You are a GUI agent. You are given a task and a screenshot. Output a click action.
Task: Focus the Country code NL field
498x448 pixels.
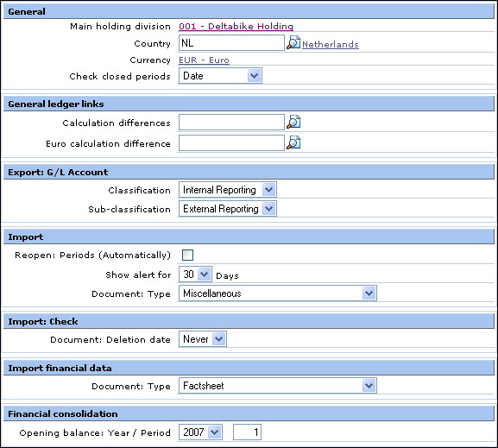pyautogui.click(x=231, y=43)
